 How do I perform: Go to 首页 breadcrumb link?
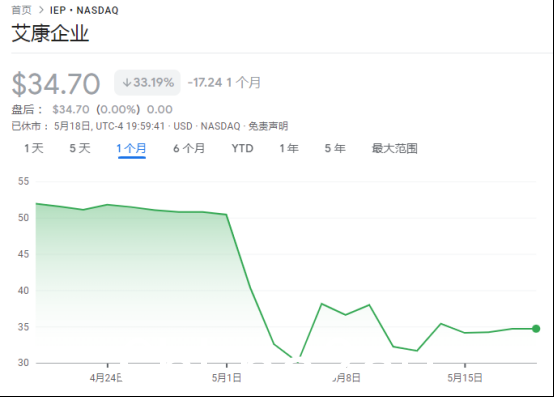click(22, 10)
